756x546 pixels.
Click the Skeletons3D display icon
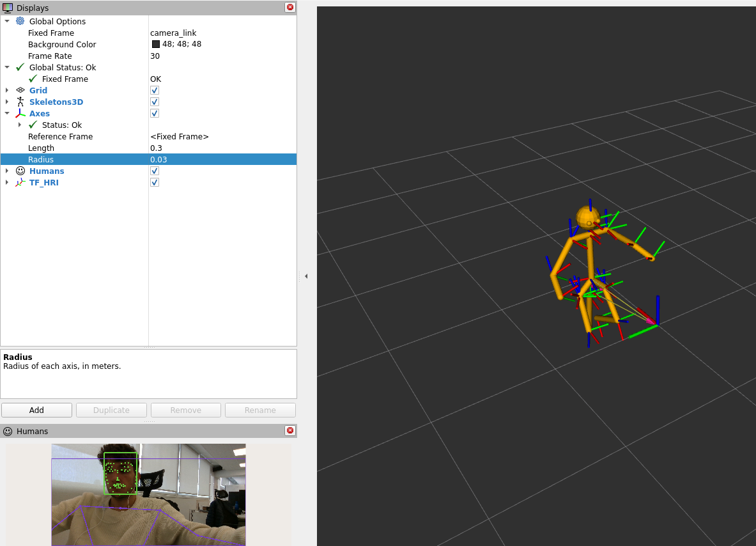(19, 102)
